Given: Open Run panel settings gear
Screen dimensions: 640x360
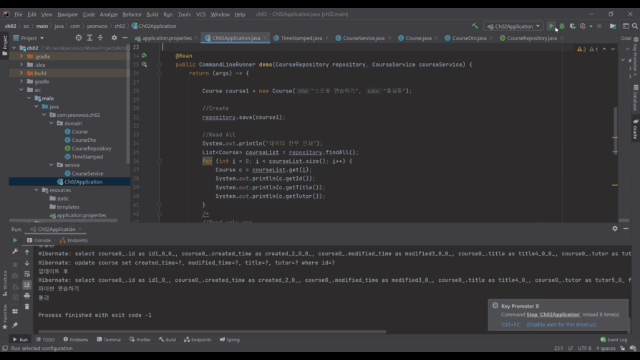Looking at the screenshot, I should 615,229.
